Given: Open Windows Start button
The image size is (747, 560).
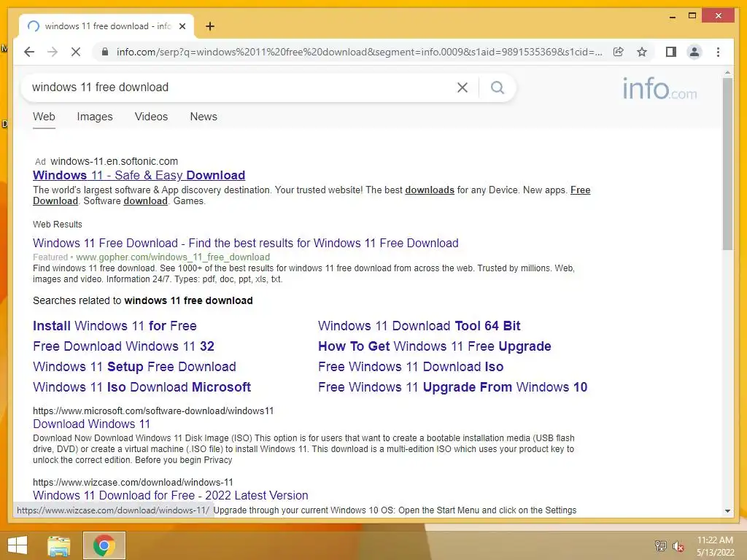Looking at the screenshot, I should [18, 545].
